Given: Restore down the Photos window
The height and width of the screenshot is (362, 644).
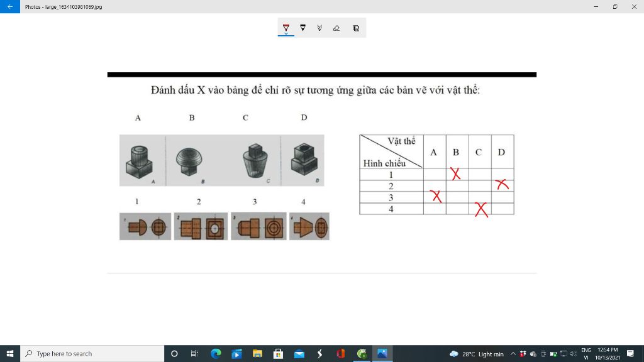Looking at the screenshot, I should 615,6.
